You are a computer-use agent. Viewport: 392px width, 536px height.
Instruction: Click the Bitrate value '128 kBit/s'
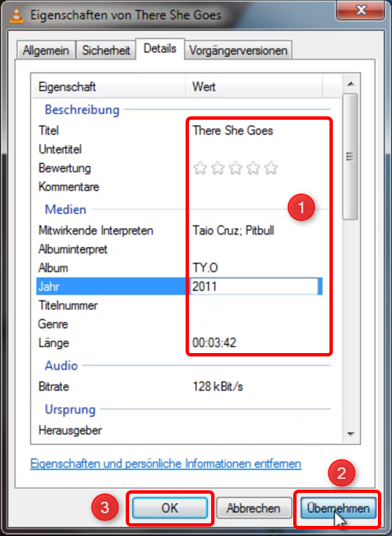[x=218, y=387]
